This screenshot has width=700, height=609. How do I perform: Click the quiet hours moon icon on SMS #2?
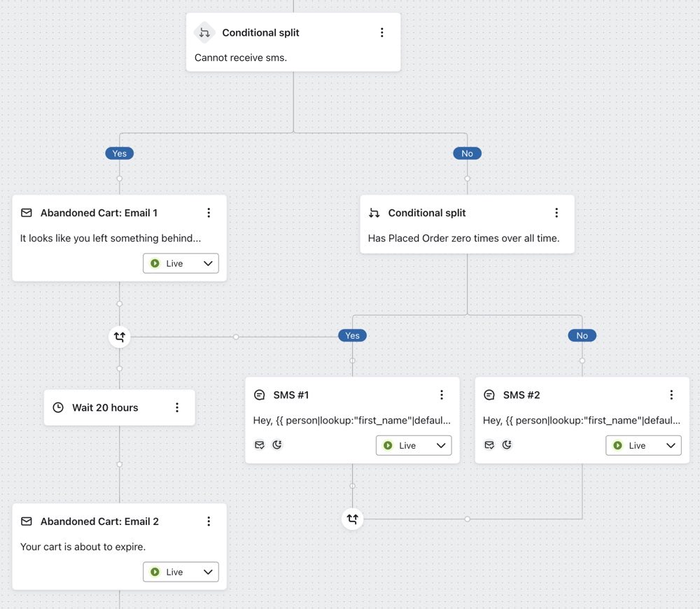(x=507, y=444)
